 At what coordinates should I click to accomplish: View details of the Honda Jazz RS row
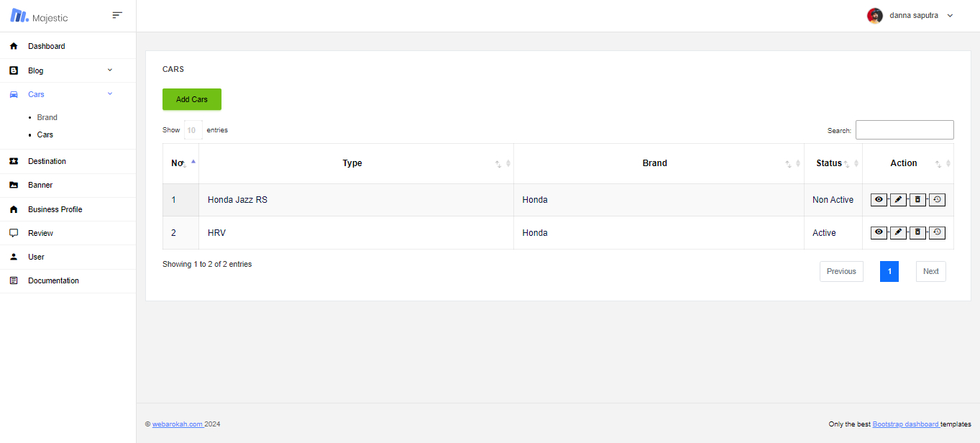(879, 200)
